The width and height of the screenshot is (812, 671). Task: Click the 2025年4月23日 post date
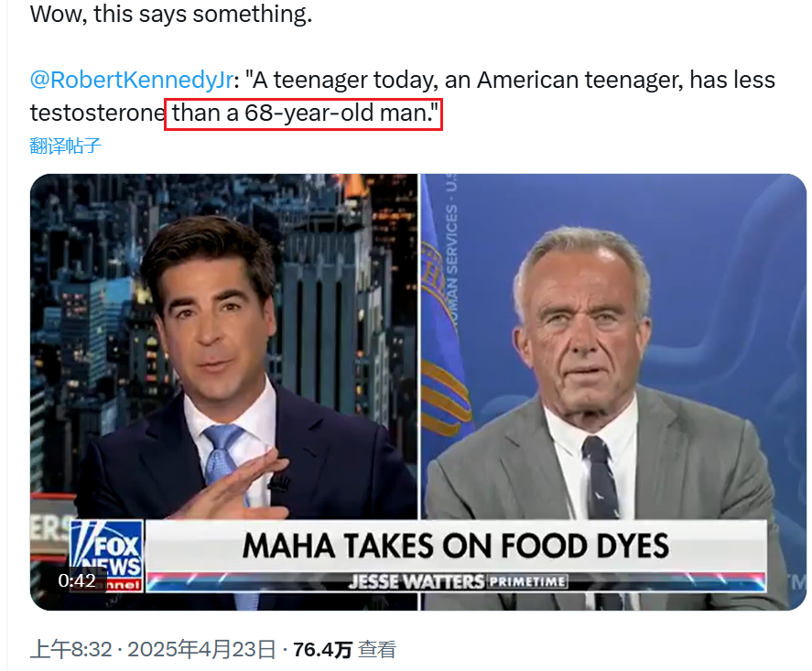(x=201, y=650)
